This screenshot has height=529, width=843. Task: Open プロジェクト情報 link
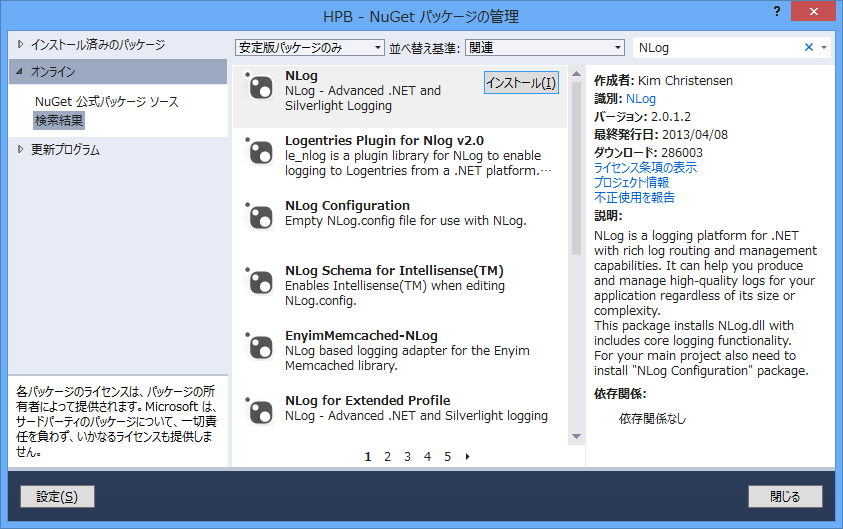point(631,183)
